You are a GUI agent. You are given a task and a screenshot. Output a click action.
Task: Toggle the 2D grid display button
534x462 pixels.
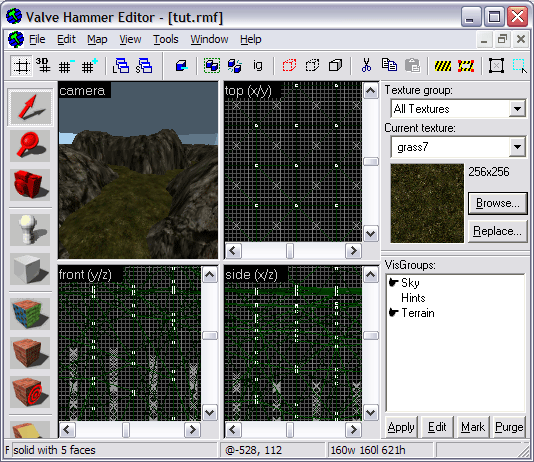click(21, 65)
